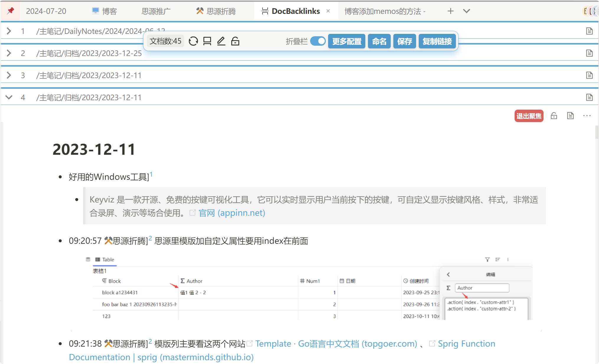Image resolution: width=599 pixels, height=364 pixels.
Task: Click the pencil edit icon in toolbar
Action: (221, 41)
